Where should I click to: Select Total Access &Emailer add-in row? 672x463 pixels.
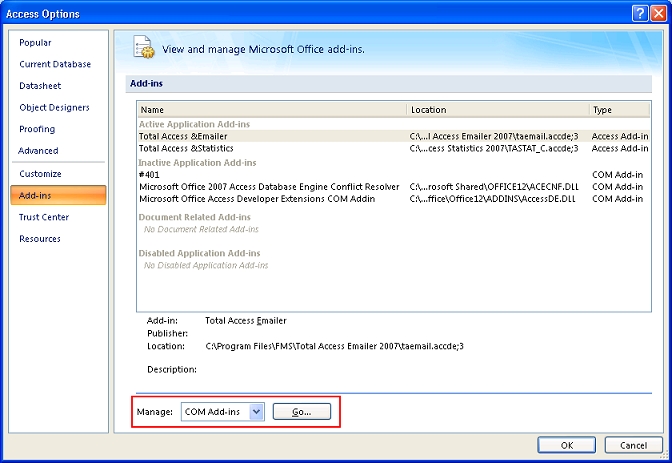click(x=393, y=136)
